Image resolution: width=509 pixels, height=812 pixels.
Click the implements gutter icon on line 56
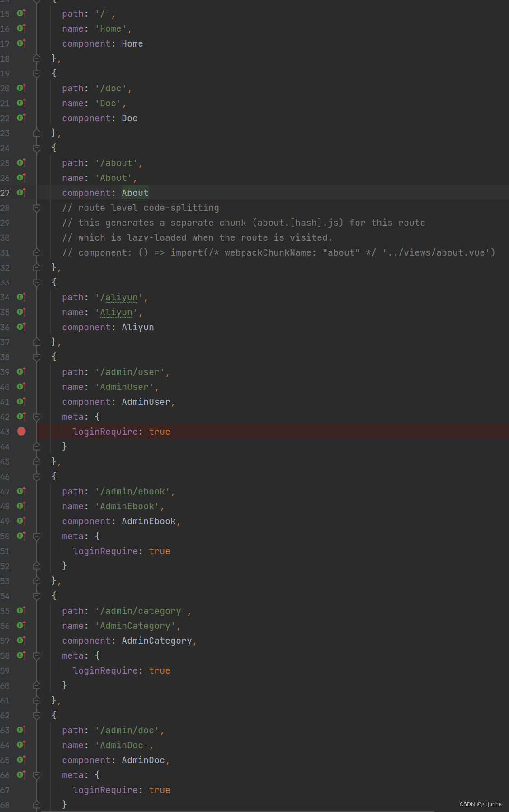point(21,626)
